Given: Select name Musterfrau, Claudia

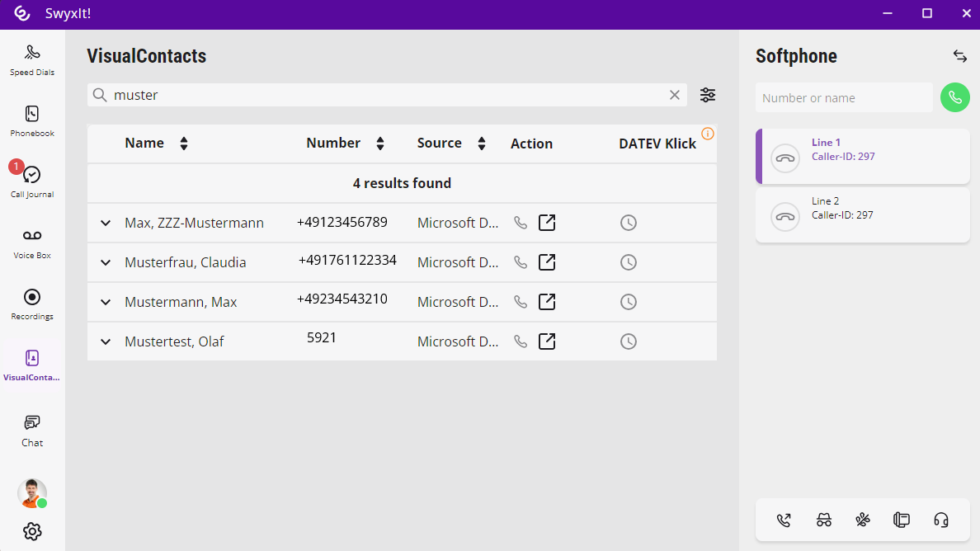Looking at the screenshot, I should (x=185, y=262).
